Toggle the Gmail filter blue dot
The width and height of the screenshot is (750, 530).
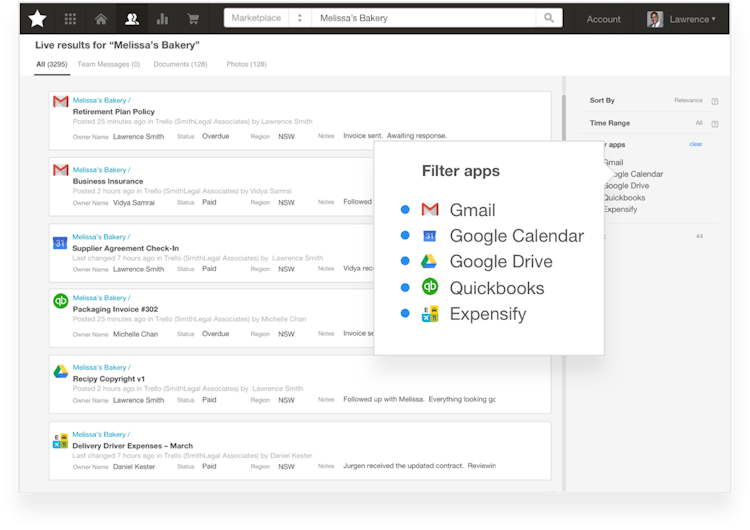405,210
